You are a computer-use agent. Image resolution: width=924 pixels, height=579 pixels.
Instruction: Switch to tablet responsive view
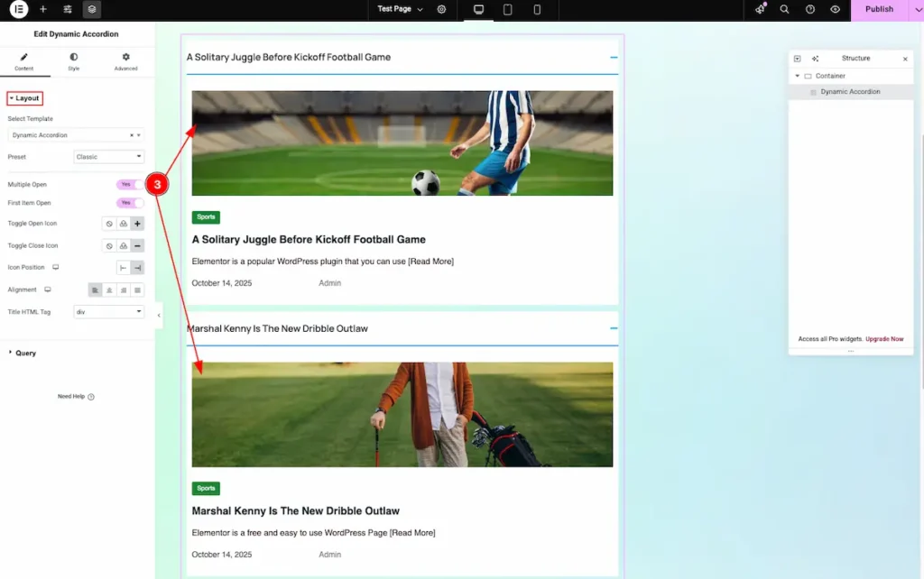[508, 9]
